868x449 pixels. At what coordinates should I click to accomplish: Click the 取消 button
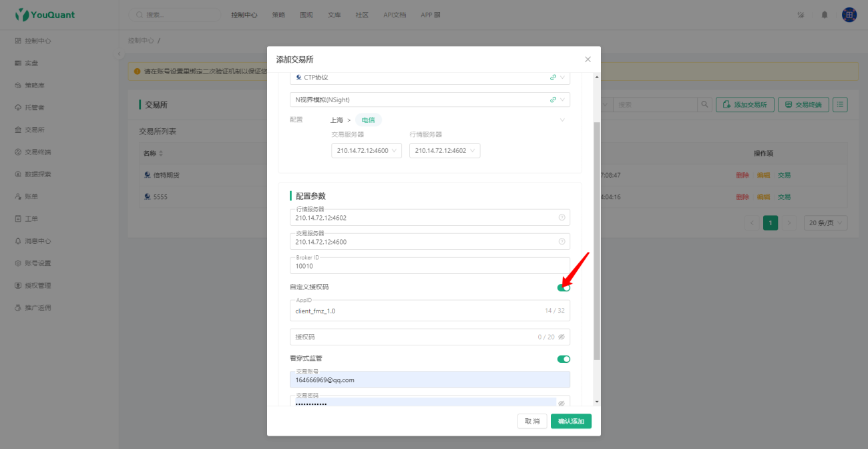[x=532, y=421]
